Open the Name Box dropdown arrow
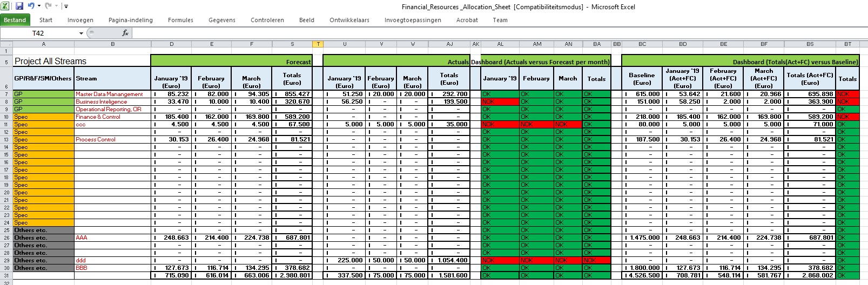Viewport: 868px width, 285px height. point(81,33)
